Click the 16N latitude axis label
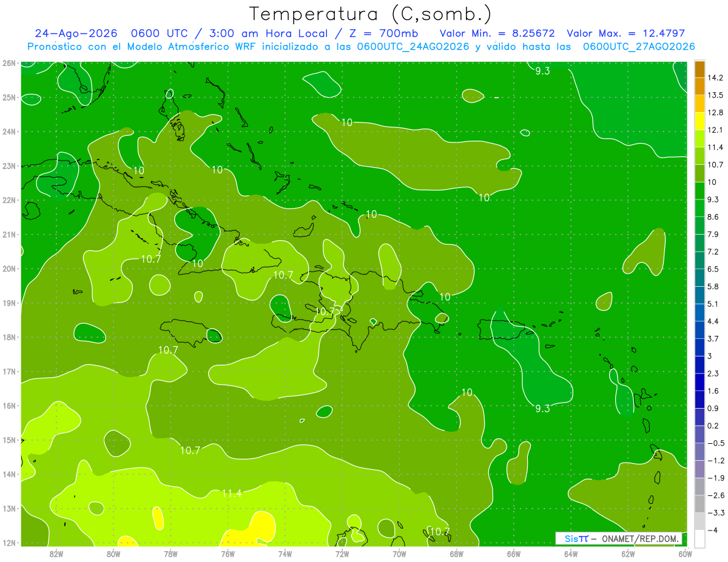This screenshot has width=728, height=562. click(8, 406)
